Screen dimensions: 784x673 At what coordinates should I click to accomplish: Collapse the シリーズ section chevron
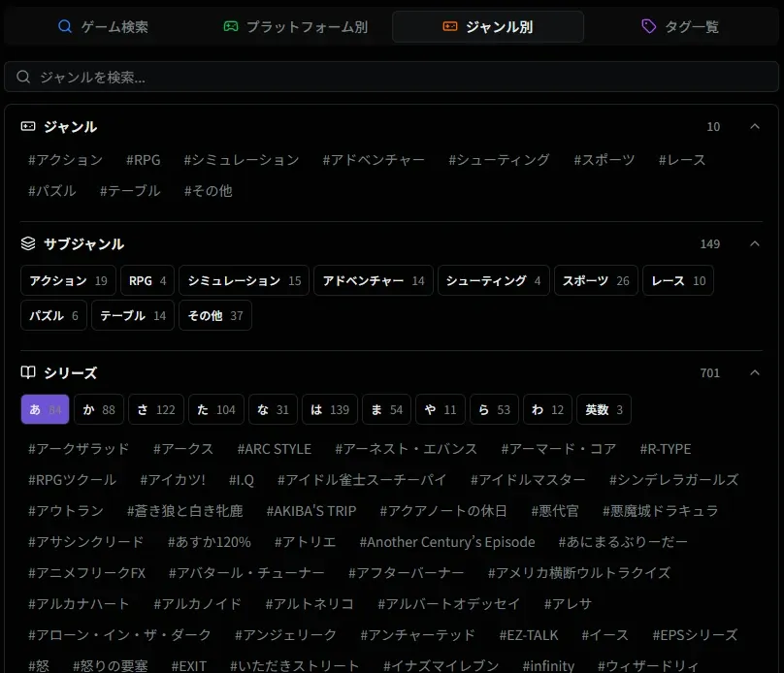click(x=755, y=372)
